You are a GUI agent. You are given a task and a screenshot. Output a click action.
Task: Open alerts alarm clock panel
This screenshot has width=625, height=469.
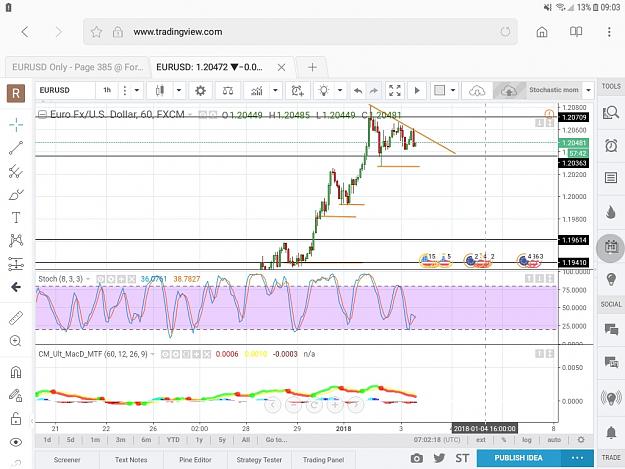pyautogui.click(x=611, y=145)
